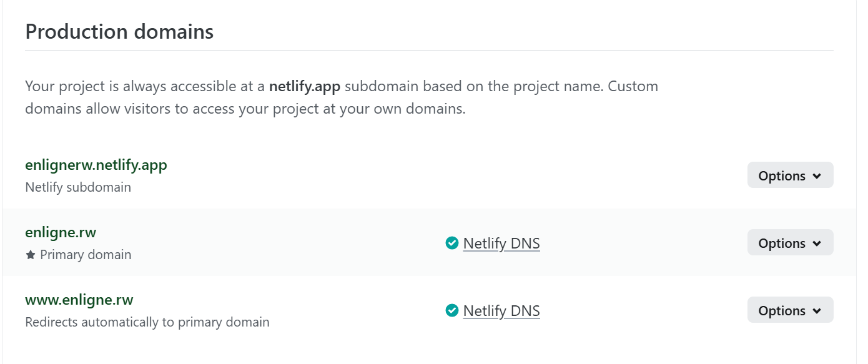Screen dimensions: 868x364
Task: Open Netlify DNS link for www.enligne.rw
Action: pyautogui.click(x=501, y=311)
